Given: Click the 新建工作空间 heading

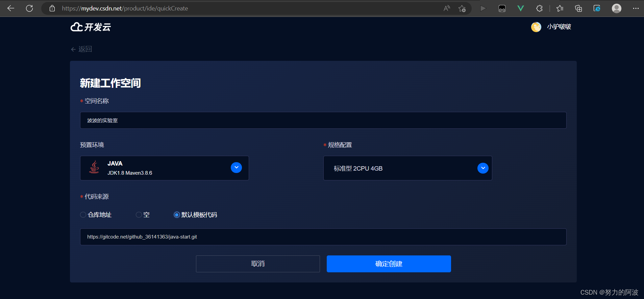Looking at the screenshot, I should 110,83.
